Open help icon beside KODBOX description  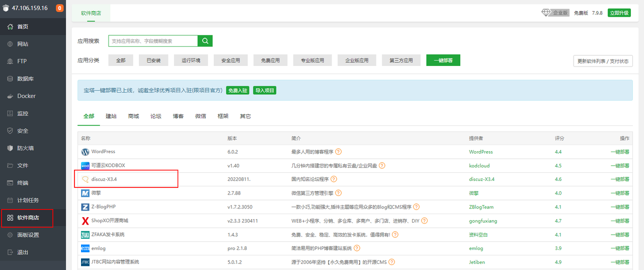[382, 165]
